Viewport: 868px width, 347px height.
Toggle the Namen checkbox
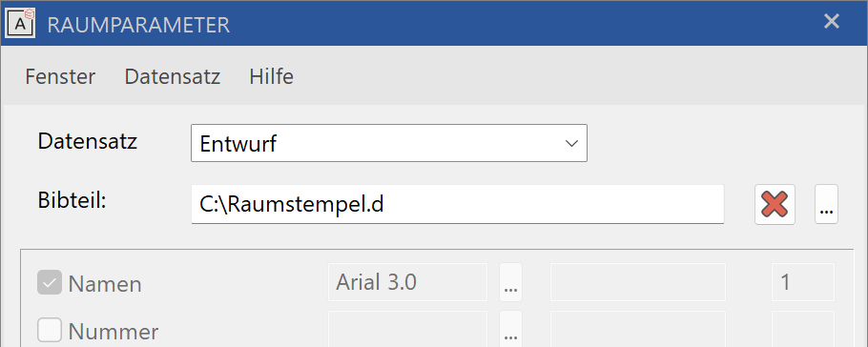[50, 283]
